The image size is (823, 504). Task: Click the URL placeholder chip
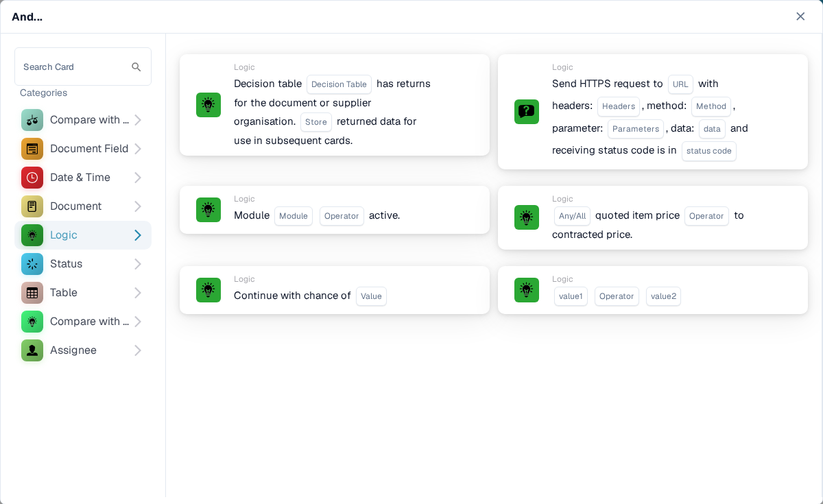pyautogui.click(x=680, y=84)
